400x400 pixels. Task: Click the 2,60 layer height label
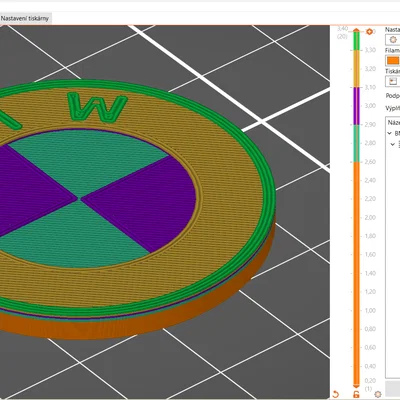[x=370, y=162]
